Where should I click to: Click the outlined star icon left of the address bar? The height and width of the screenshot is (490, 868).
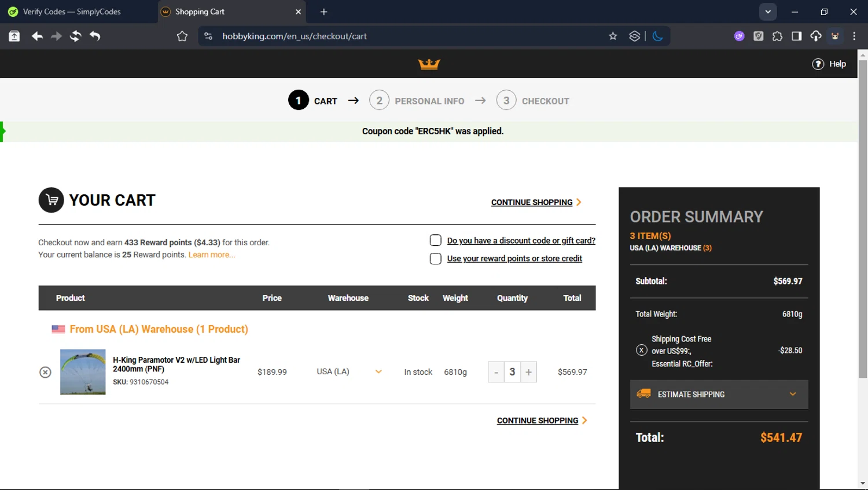182,36
